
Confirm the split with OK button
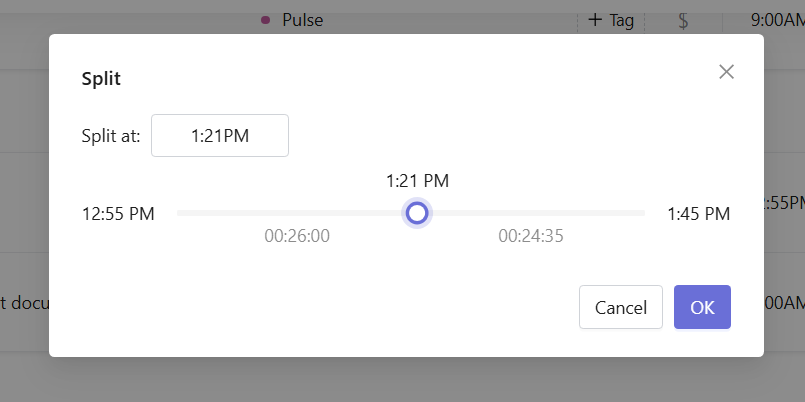coord(702,307)
